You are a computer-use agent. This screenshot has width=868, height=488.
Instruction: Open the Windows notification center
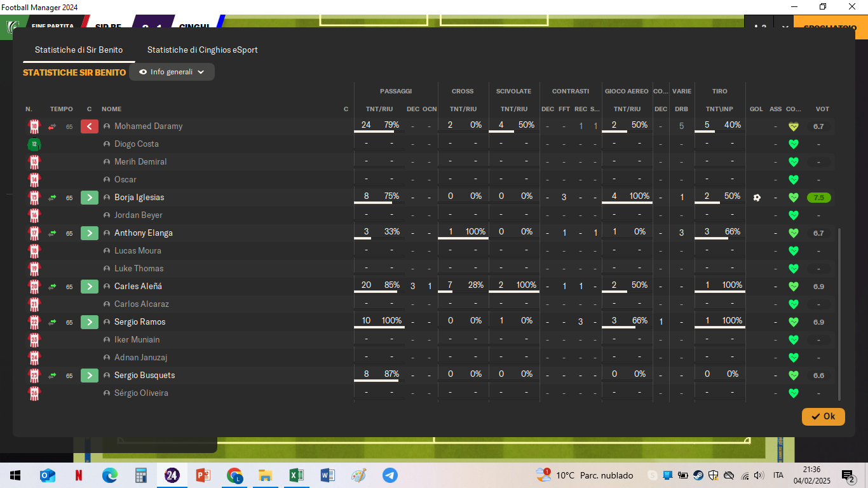(848, 476)
